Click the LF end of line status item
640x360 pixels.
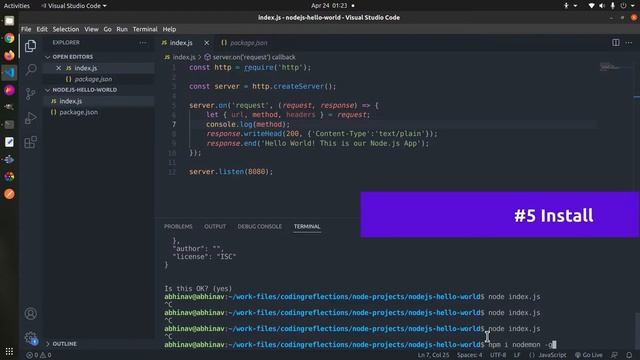pos(517,355)
